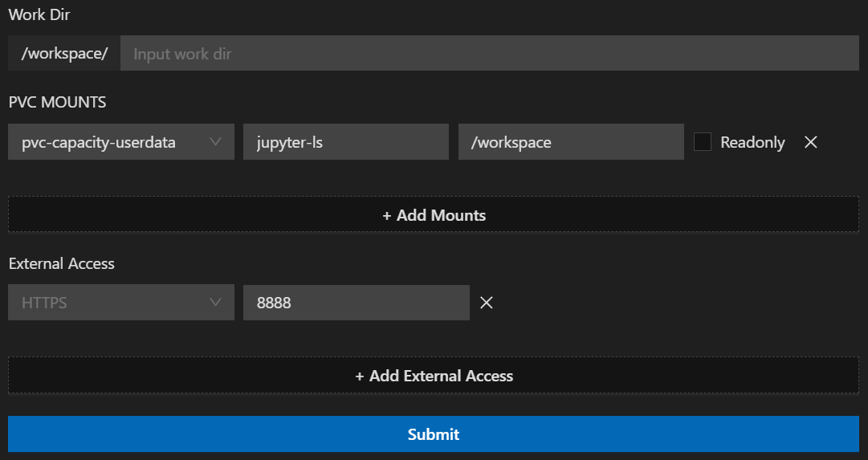Click the 8888 port field

click(356, 303)
